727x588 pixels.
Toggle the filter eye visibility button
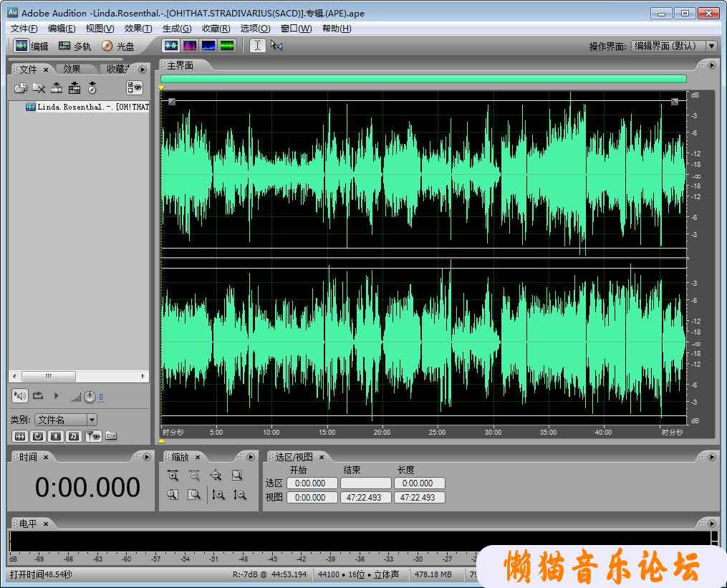pos(94,436)
